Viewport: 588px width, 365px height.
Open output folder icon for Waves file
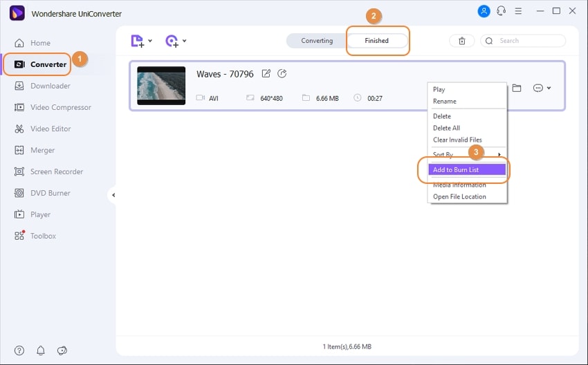pos(517,88)
